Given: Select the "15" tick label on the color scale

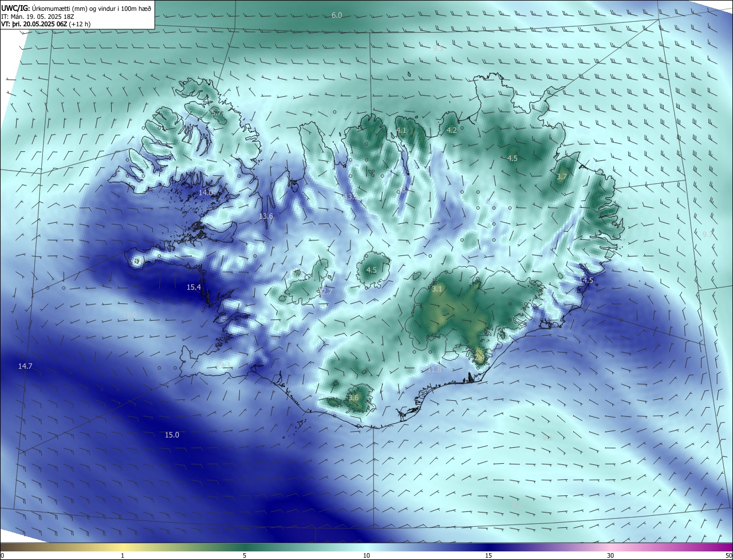Looking at the screenshot, I should pos(488,555).
